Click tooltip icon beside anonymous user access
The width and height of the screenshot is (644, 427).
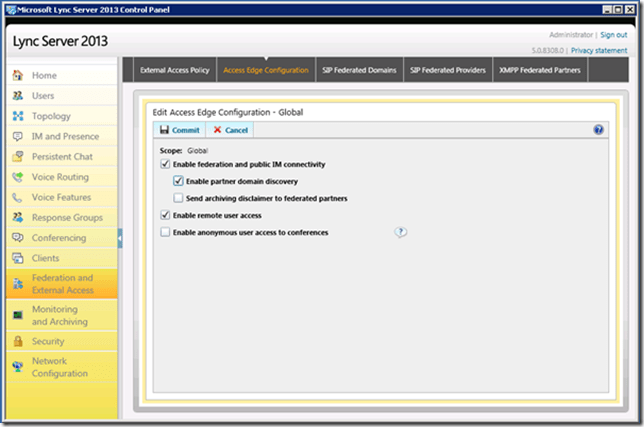coord(400,232)
